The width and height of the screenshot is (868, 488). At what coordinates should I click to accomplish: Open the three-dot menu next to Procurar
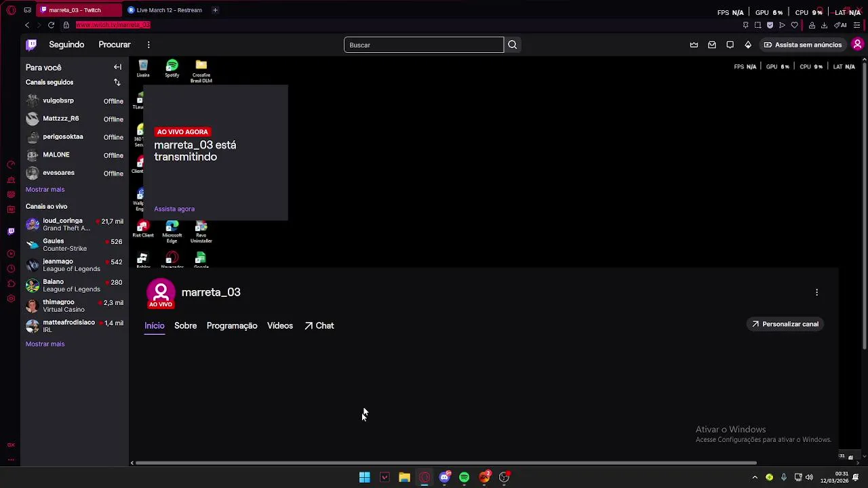click(x=149, y=45)
